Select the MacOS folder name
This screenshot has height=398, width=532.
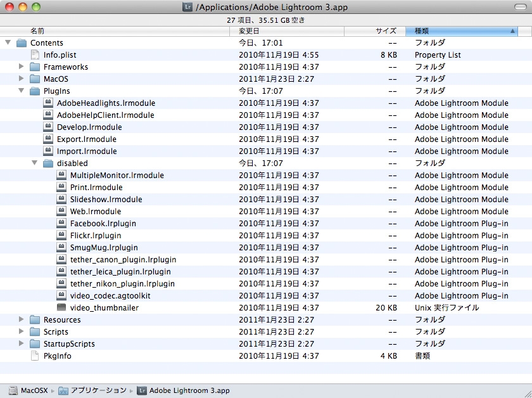click(x=56, y=79)
